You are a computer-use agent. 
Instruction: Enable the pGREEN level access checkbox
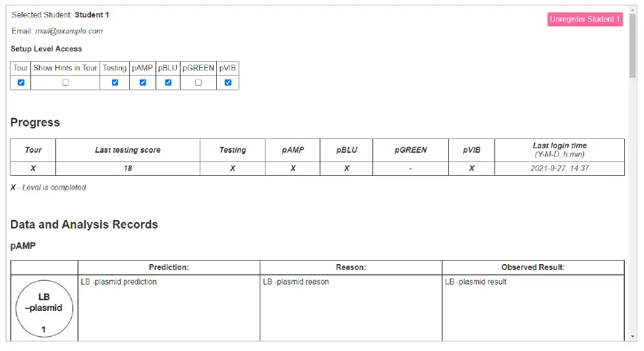(198, 82)
